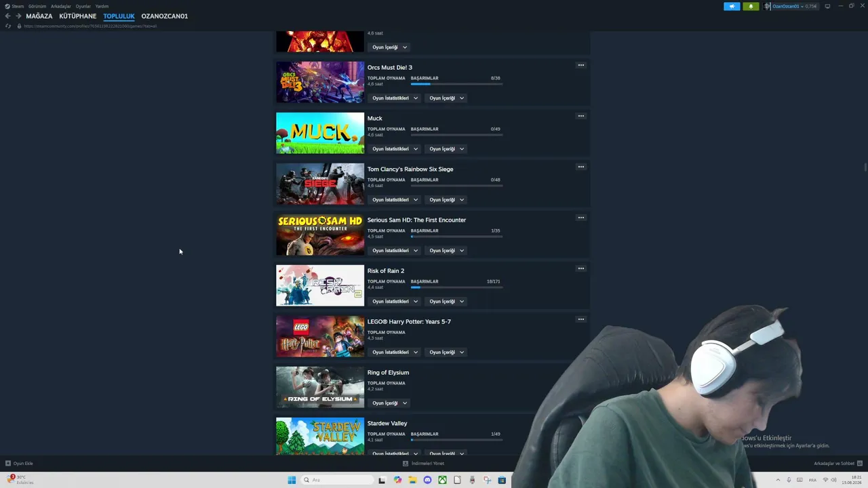Click the weather widget on taskbar
This screenshot has height=488, width=868.
(x=20, y=479)
